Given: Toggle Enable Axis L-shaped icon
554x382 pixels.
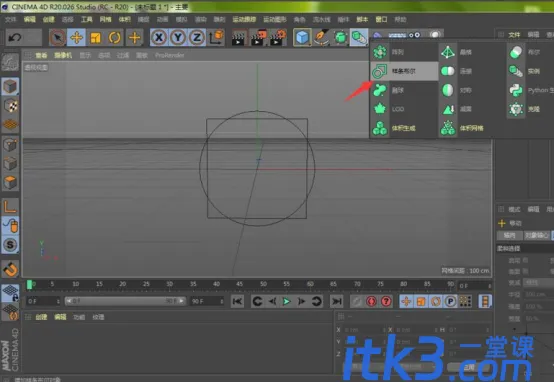Looking at the screenshot, I should click(x=10, y=206).
